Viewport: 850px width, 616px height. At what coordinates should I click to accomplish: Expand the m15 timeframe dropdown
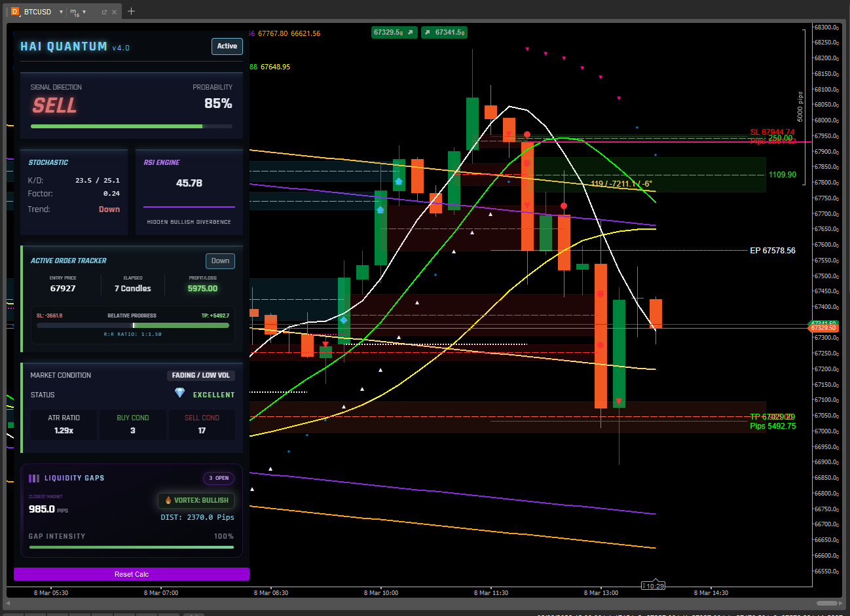[x=84, y=12]
